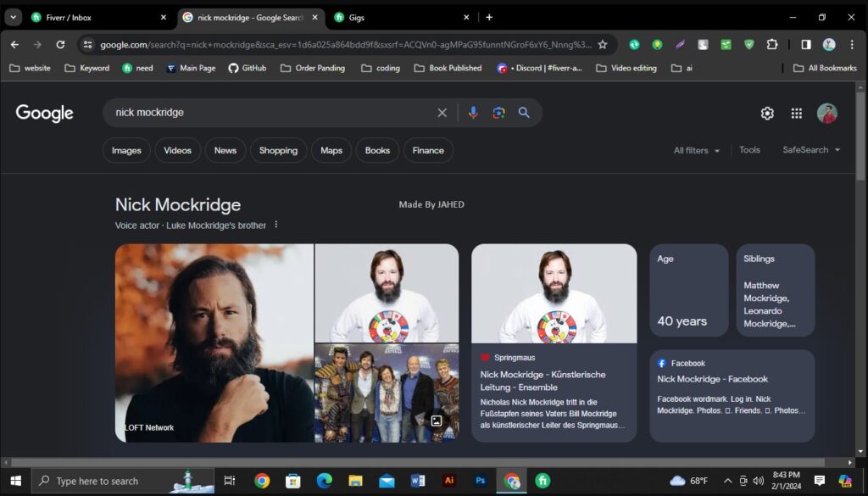This screenshot has width=868, height=496.
Task: Click the vertical page scrollbar
Action: pos(860,135)
